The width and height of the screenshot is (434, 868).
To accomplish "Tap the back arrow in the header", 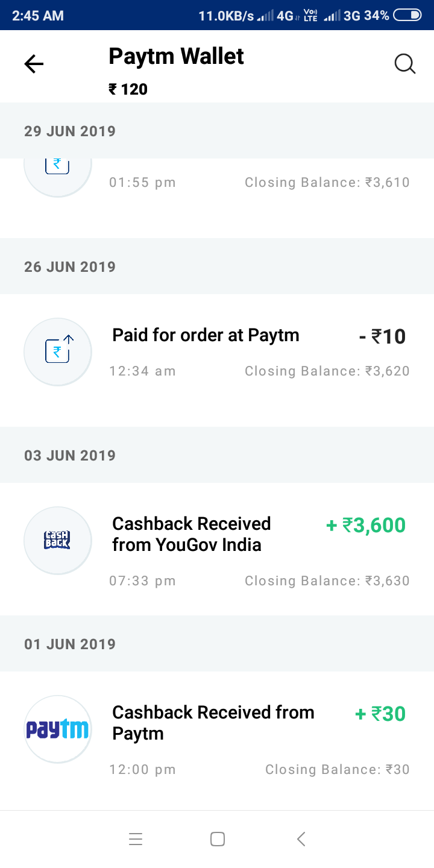I will pos(34,64).
